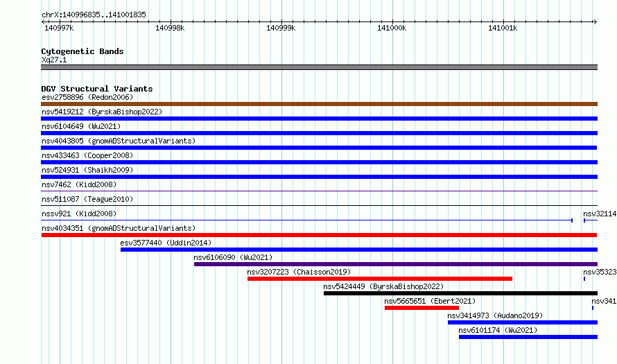Open the nsv6101174 (Wu2021) label
The image size is (617, 364).
pyautogui.click(x=498, y=330)
